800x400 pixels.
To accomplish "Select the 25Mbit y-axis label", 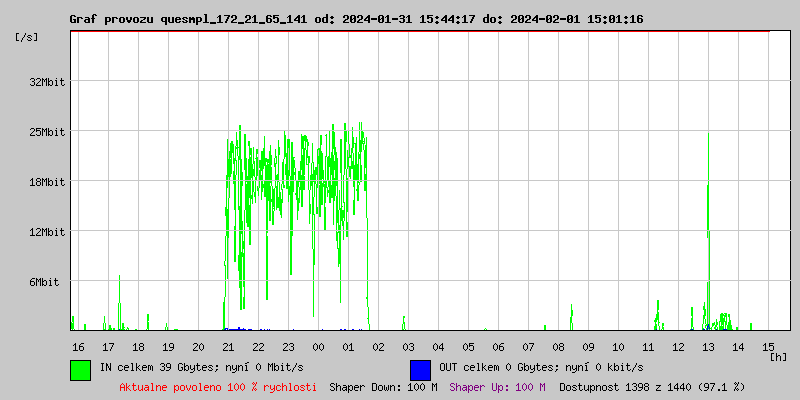I will coord(47,132).
